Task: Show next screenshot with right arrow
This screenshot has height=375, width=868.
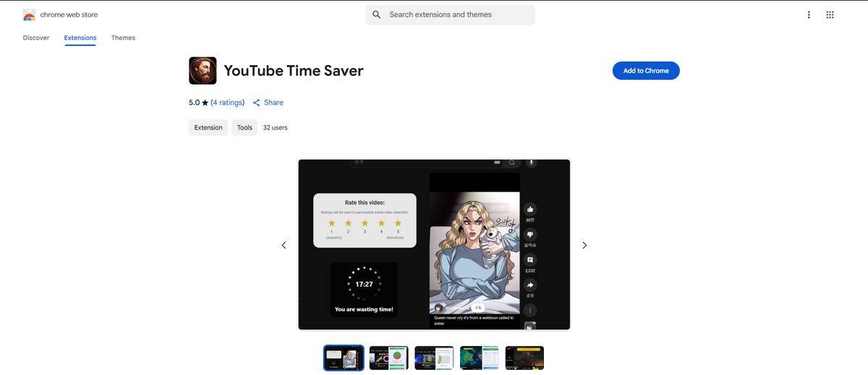Action: tap(584, 245)
